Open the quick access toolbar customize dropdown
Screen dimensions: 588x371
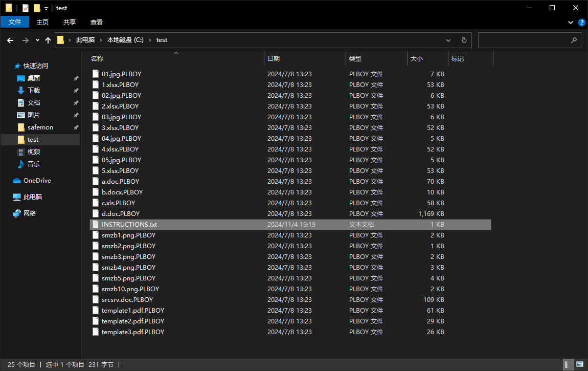point(46,8)
